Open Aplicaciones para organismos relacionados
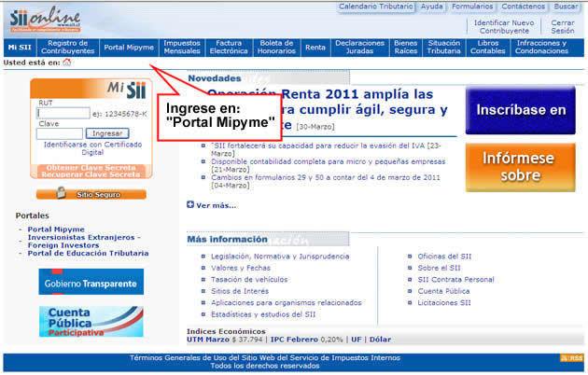This screenshot has width=588, height=375. [287, 303]
